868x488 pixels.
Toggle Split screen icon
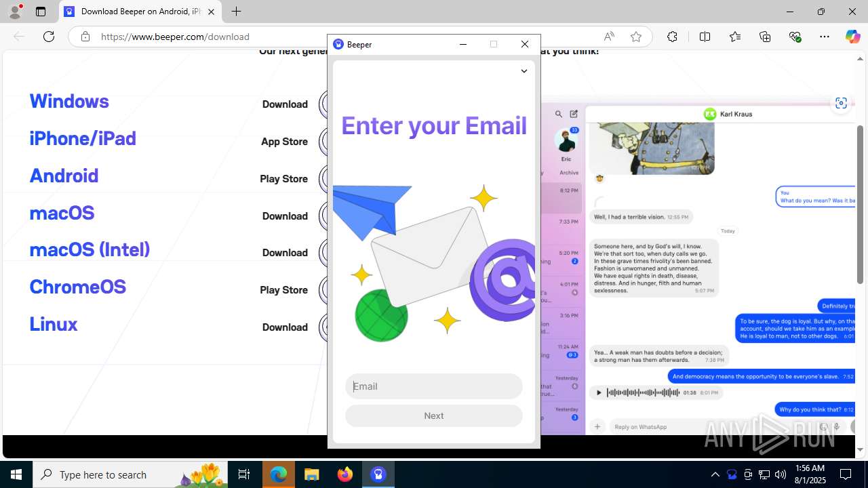click(705, 37)
